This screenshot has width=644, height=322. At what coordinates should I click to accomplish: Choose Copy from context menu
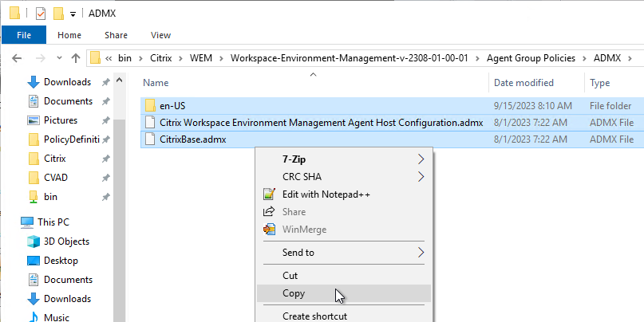(x=344, y=293)
